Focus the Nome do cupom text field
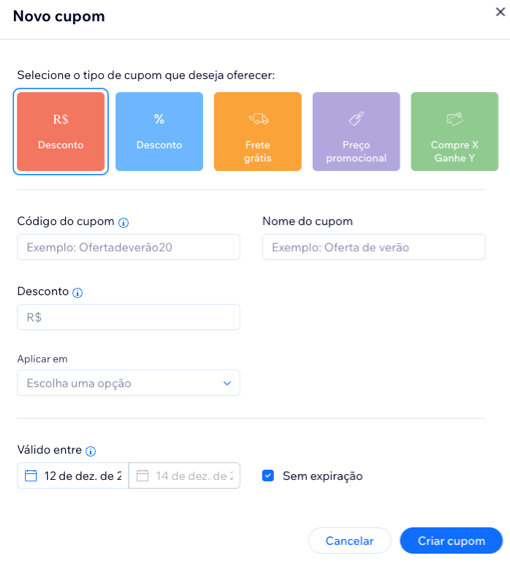 [x=374, y=247]
